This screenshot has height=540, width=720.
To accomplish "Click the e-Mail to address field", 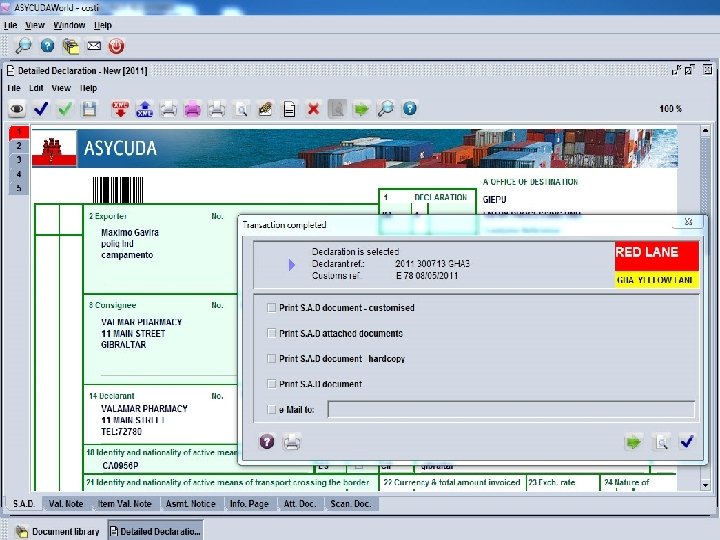I will pos(511,409).
